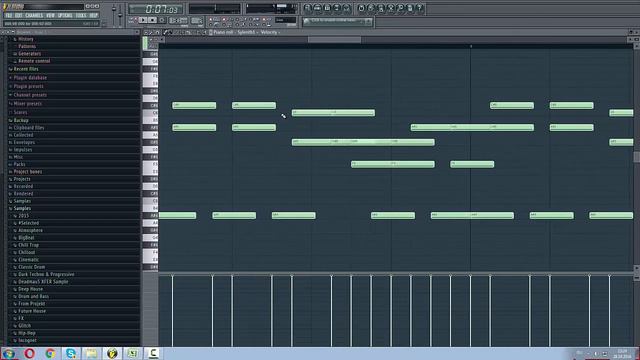This screenshot has width=640, height=360.
Task: Click the Stop transport button
Action: tap(152, 20)
